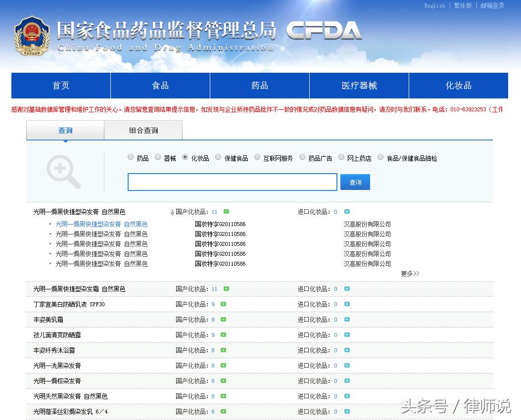Collapse the 光明—焗黑快捷型染发膏 results with minus icon
This screenshot has height=420, width=521.
[227, 211]
